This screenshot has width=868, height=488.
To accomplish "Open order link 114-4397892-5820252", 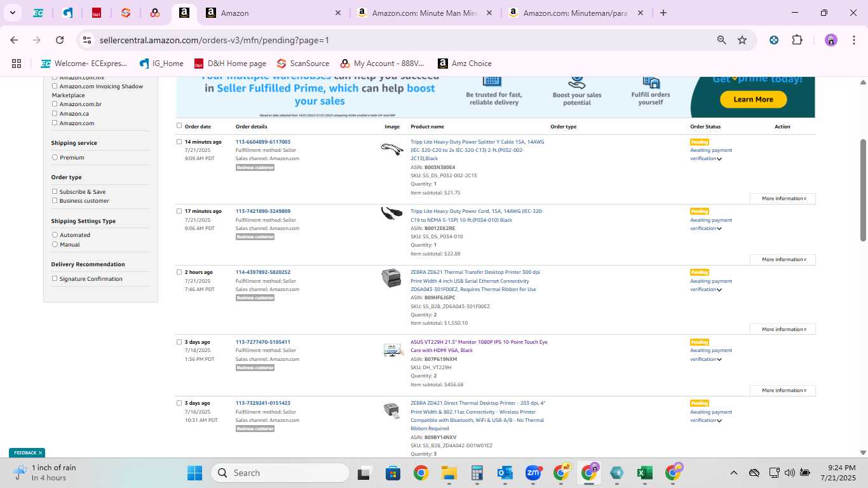I will 263,272.
